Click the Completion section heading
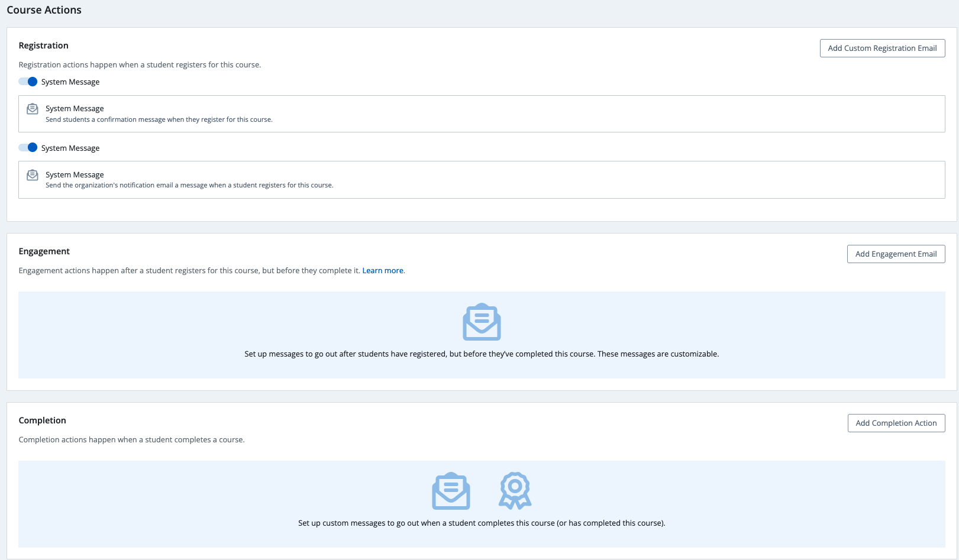 pos(42,420)
